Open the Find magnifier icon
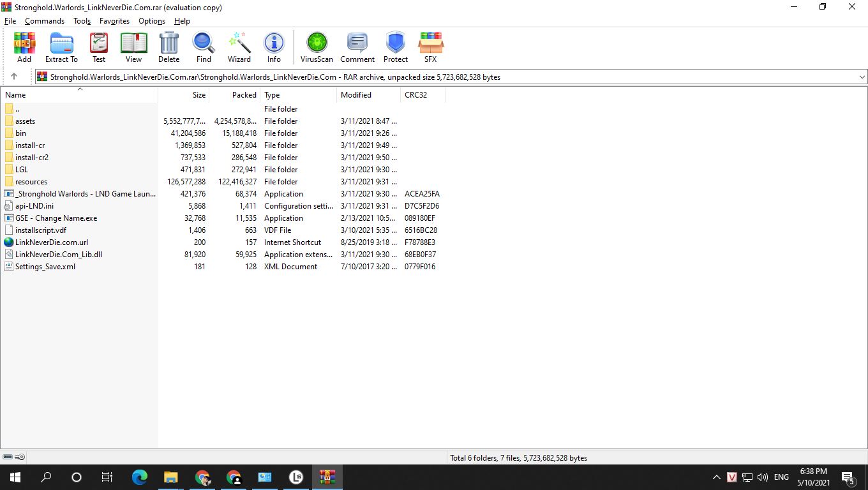Screen dimensions: 868x490 pos(204,48)
